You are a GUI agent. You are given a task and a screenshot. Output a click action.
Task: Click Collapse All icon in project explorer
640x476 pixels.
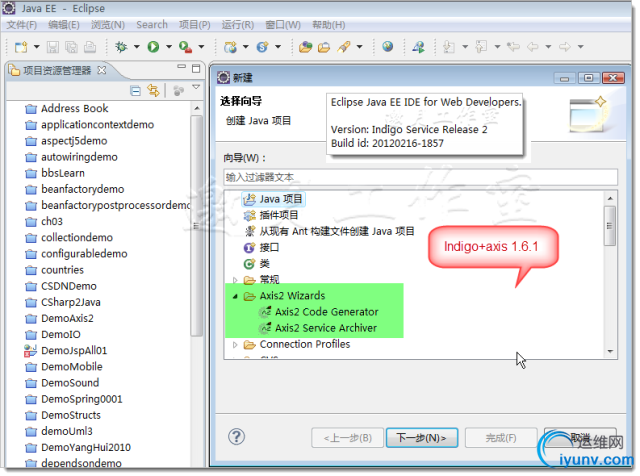[x=135, y=91]
